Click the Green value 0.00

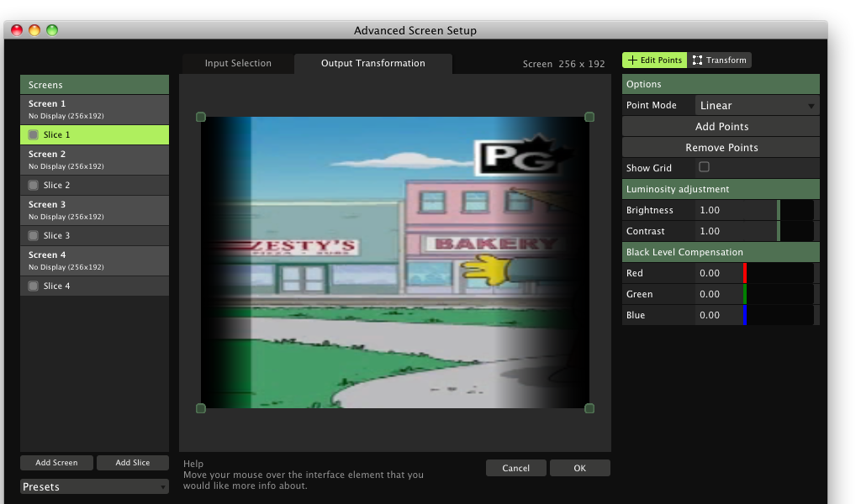click(x=710, y=294)
